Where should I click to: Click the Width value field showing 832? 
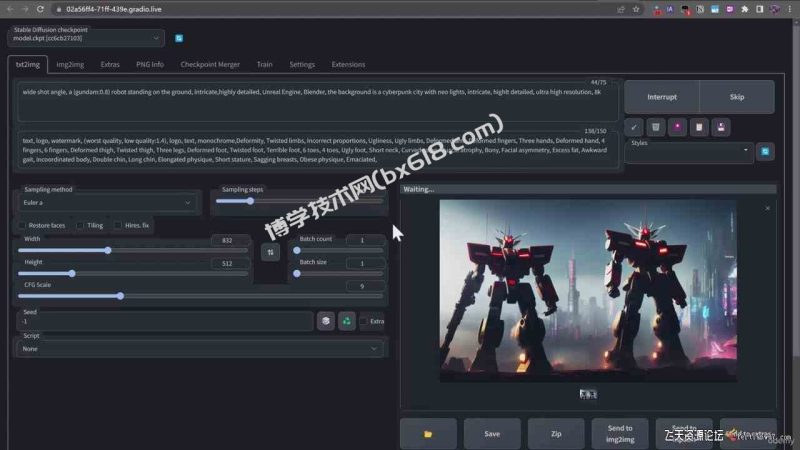click(x=230, y=240)
